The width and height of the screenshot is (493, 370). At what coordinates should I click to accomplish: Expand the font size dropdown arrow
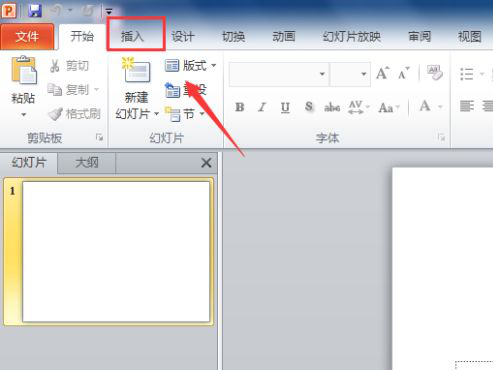tap(364, 74)
